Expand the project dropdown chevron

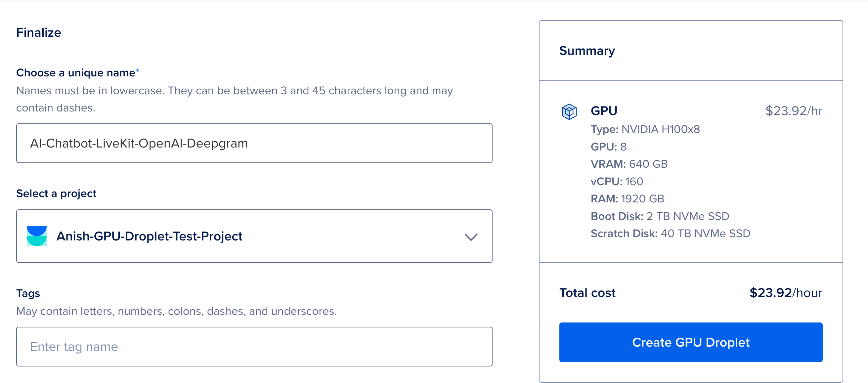(x=471, y=237)
